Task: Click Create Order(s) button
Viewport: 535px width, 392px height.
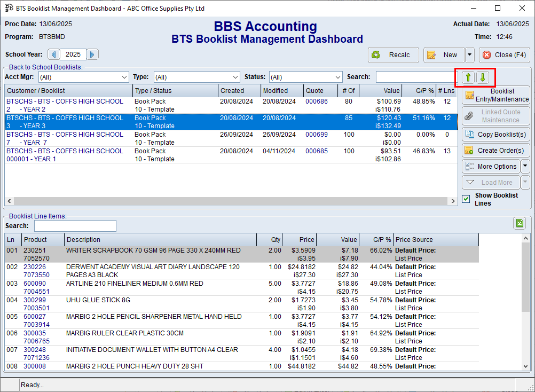Action: tap(495, 151)
